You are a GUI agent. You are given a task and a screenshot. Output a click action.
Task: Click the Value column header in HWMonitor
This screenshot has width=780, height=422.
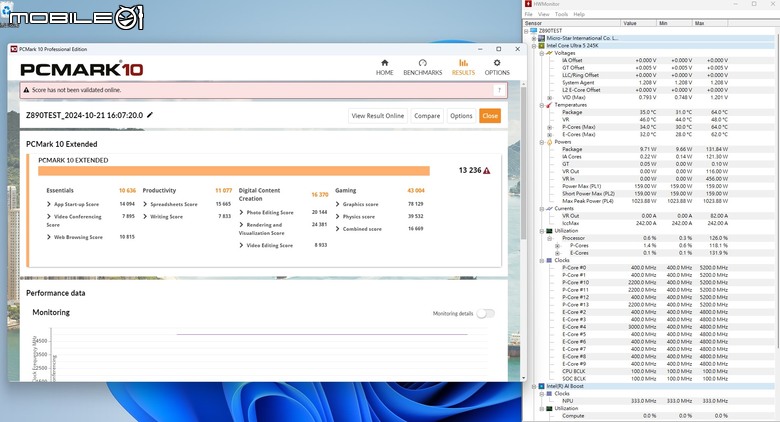(x=639, y=23)
